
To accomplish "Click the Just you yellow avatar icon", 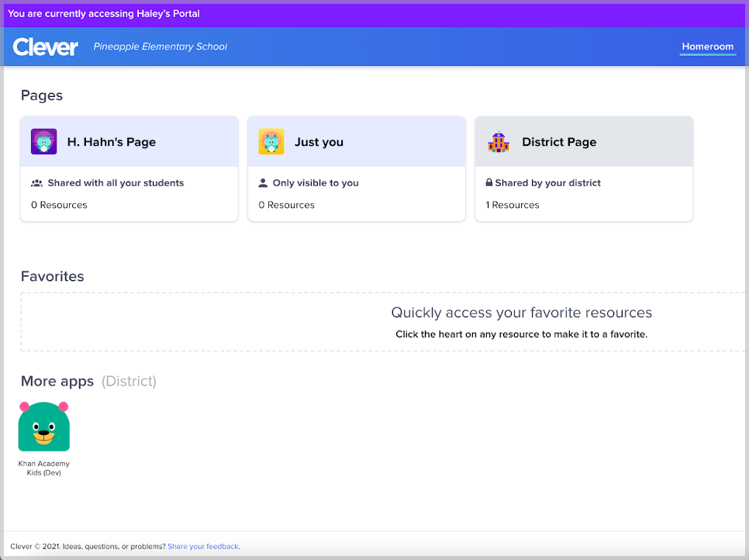I will click(271, 142).
